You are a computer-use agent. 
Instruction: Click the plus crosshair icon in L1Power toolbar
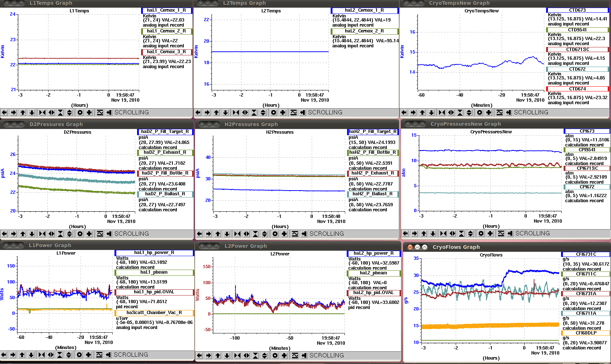coord(89,355)
